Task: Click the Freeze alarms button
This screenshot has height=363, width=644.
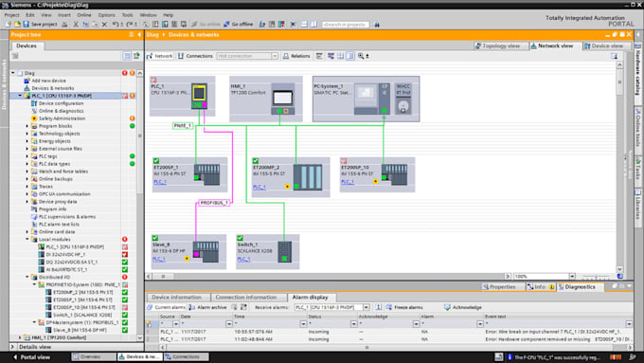Action: (x=404, y=307)
